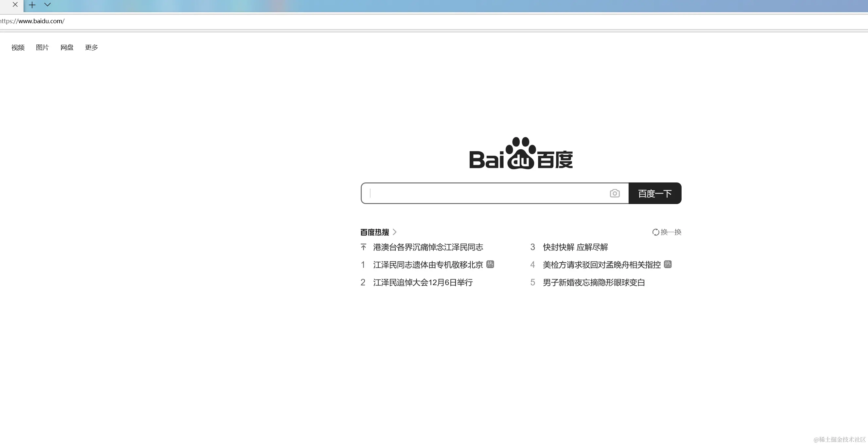
Task: Click the refresh icon beside 换一换
Action: coord(655,232)
